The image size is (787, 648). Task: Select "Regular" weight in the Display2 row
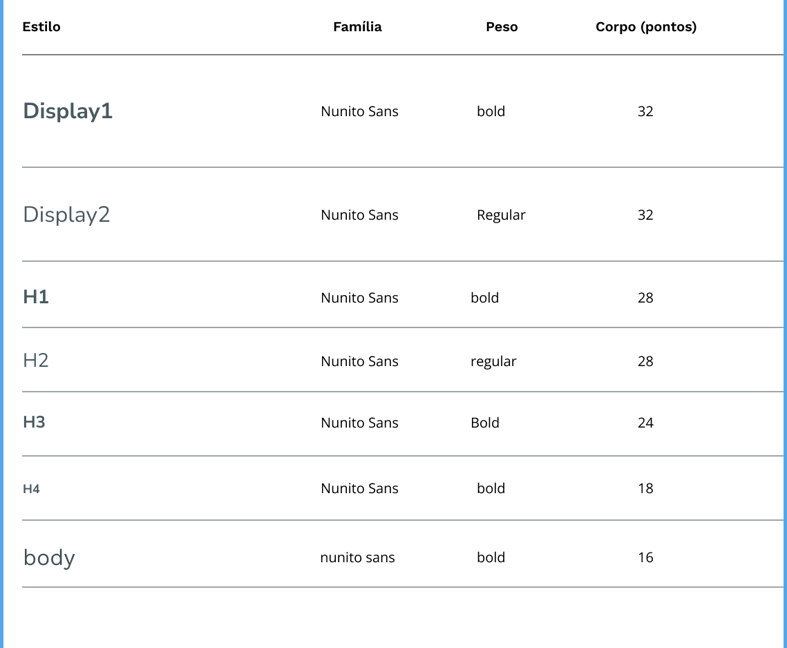(501, 215)
